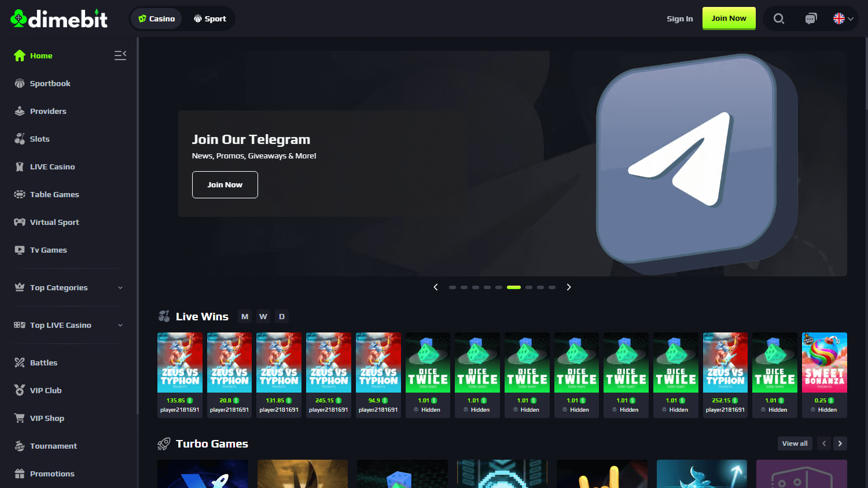Collapse the sidebar panel
This screenshot has width=868, height=488.
(120, 55)
